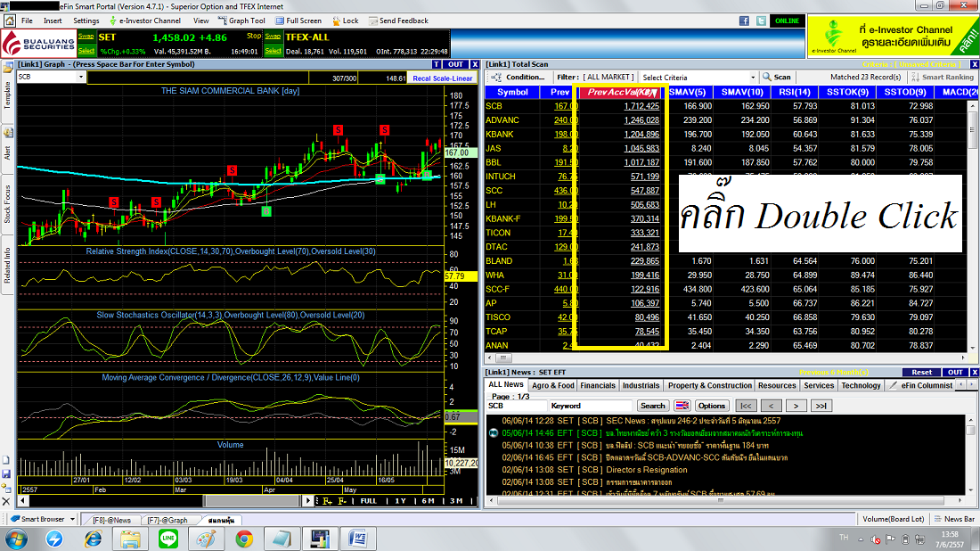Image resolution: width=980 pixels, height=551 pixels.
Task: Click the X icon below the graph sidebar
Action: [6, 501]
